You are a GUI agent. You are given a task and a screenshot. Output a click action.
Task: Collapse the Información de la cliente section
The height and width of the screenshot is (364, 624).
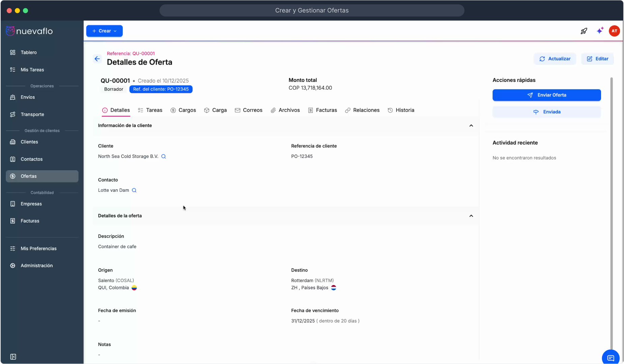click(x=471, y=126)
